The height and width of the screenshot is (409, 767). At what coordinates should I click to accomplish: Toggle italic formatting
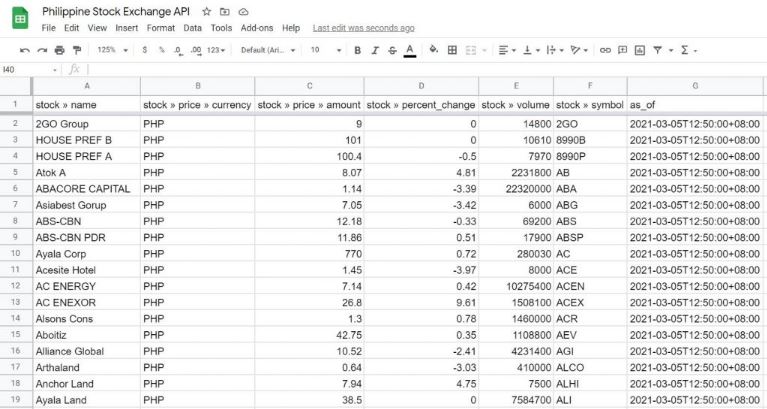[x=375, y=50]
